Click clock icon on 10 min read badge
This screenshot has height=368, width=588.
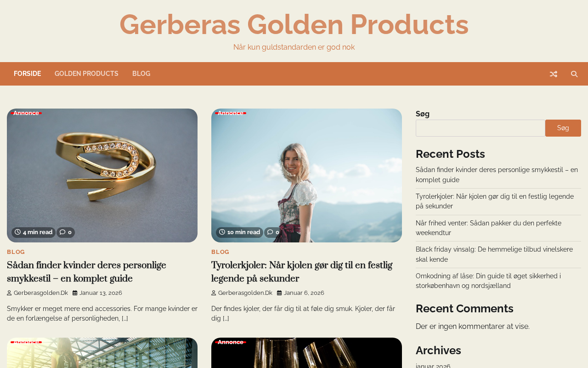[222, 232]
